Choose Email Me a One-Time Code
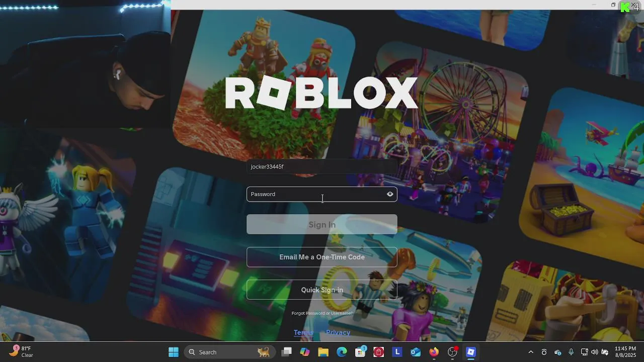Image resolution: width=644 pixels, height=362 pixels. [x=322, y=257]
